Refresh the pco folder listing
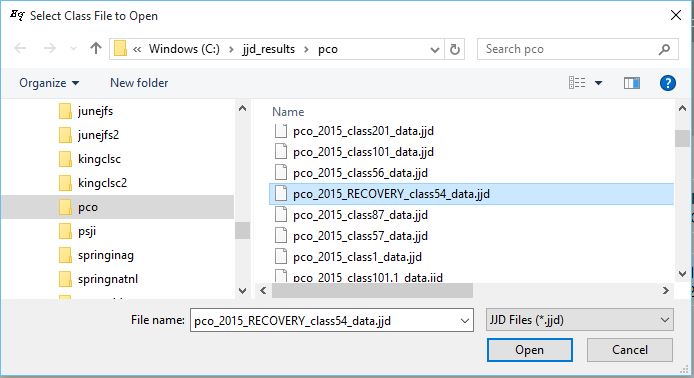694x378 pixels. tap(455, 49)
